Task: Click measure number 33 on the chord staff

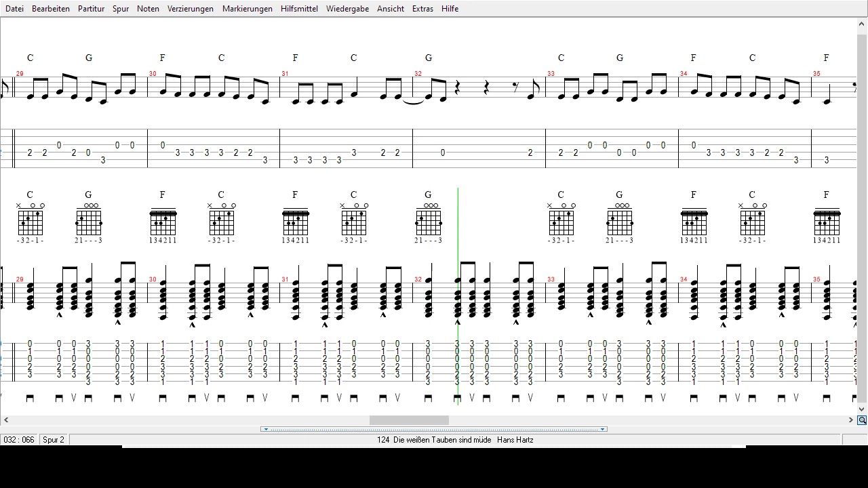Action: 551,279
